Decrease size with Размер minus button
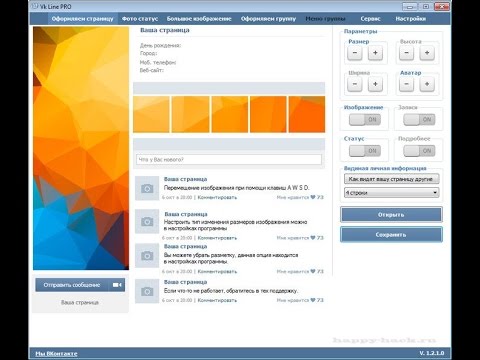Viewport: 480px width, 360px height. [x=355, y=53]
